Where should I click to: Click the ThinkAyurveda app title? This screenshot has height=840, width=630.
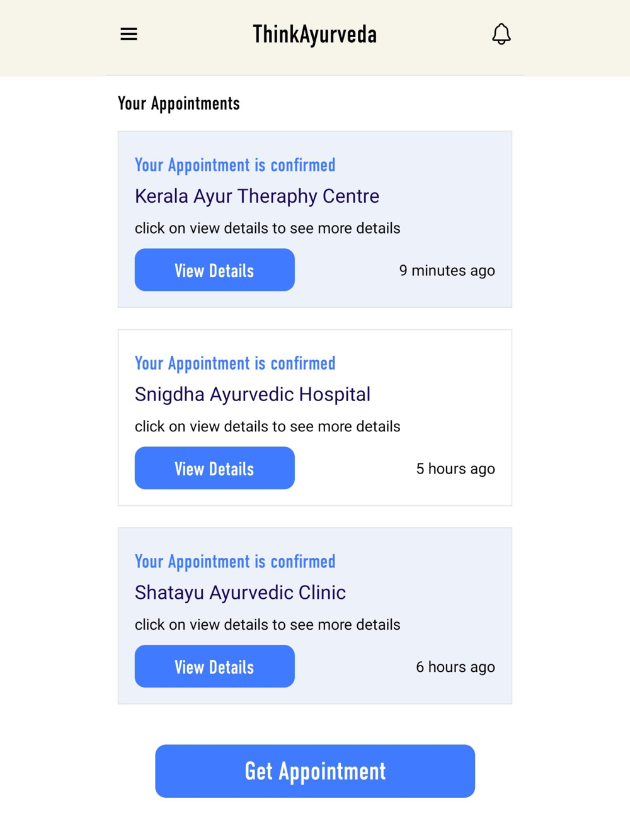(314, 35)
